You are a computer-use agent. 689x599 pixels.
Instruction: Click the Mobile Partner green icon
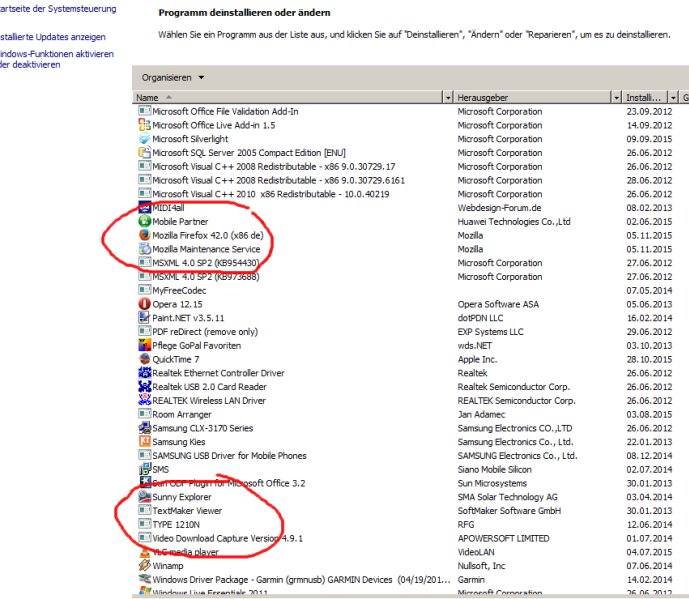coord(145,221)
